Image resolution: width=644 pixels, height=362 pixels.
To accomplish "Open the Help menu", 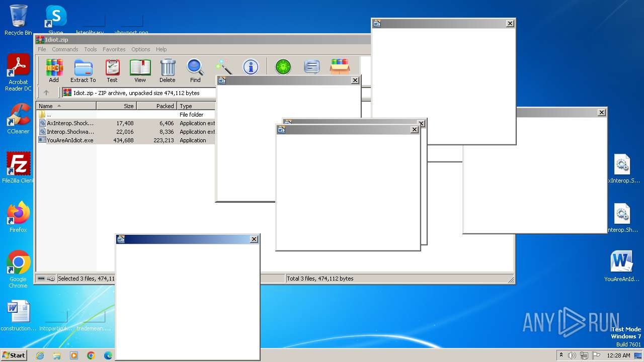I will (161, 49).
